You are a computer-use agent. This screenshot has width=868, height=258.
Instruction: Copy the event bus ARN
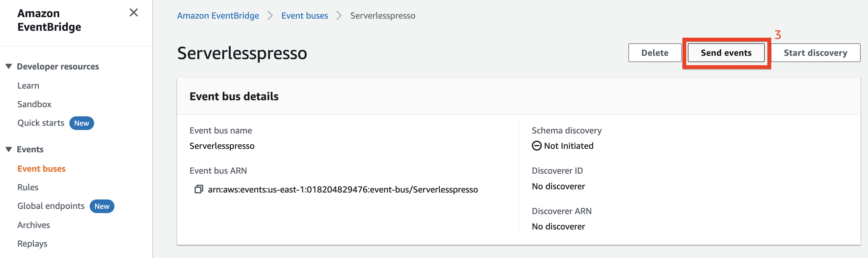click(199, 189)
